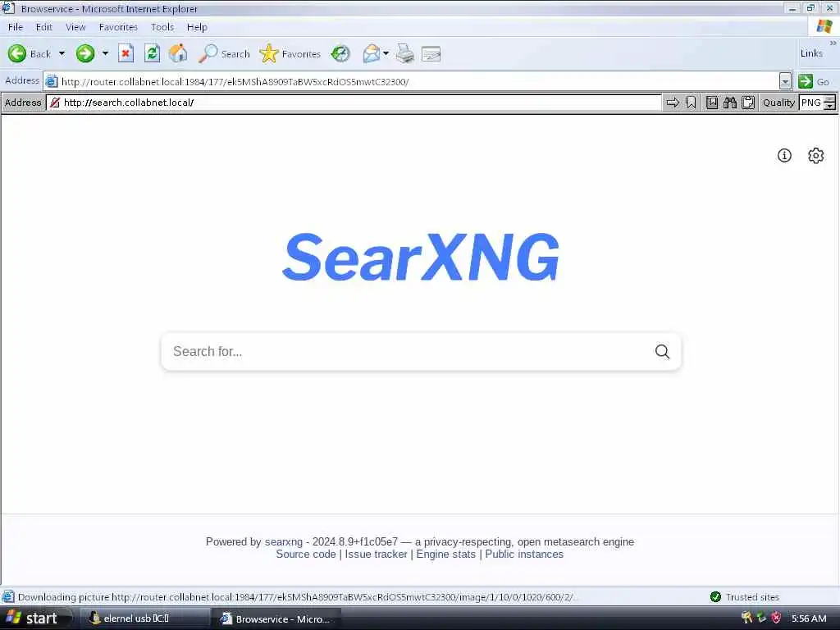Open the File menu
Screen dimensions: 840x630
click(16, 27)
